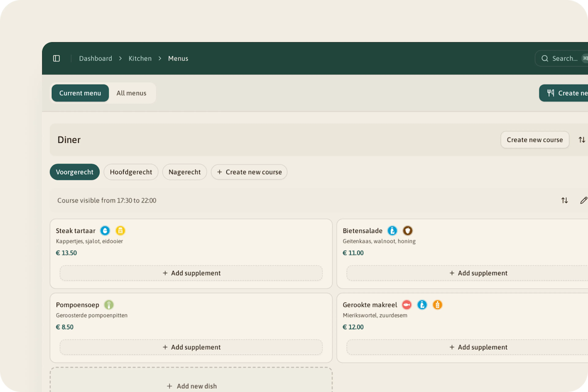Screen dimensions: 588x392
Task: Click Add new dish placeholder
Action: (191, 380)
